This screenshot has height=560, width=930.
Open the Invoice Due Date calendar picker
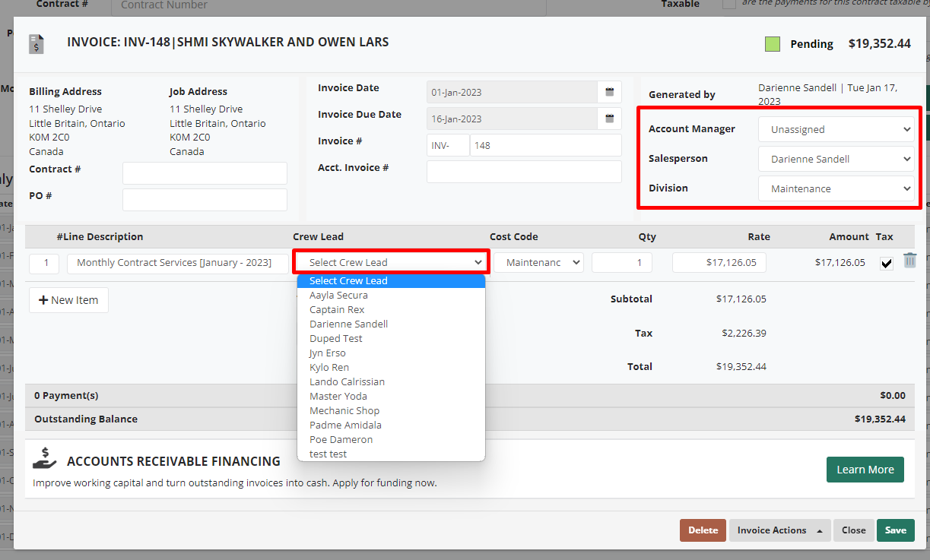(609, 119)
